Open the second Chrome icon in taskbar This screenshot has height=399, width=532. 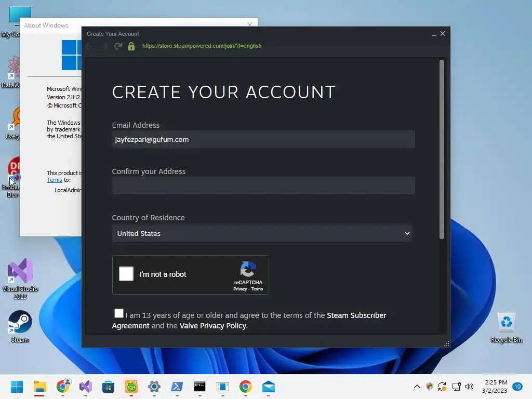pyautogui.click(x=245, y=387)
